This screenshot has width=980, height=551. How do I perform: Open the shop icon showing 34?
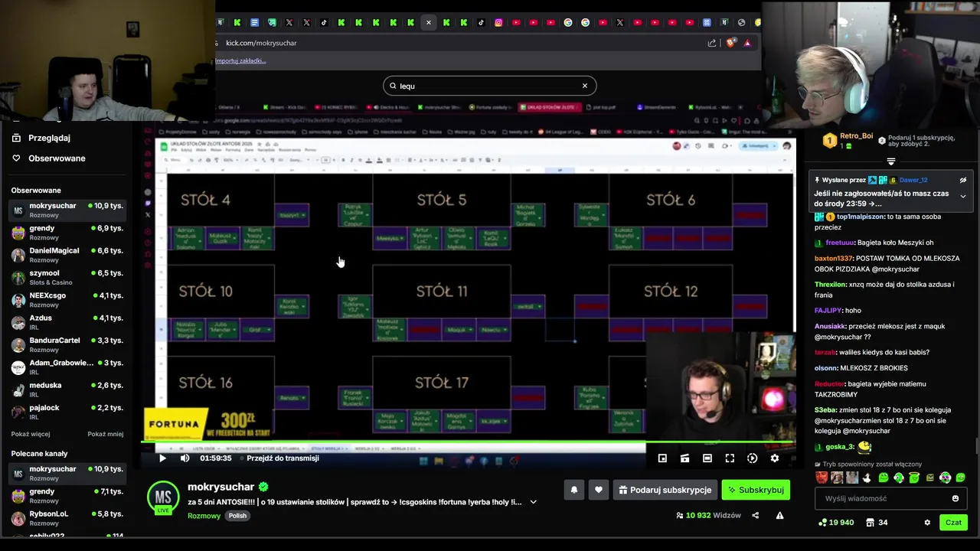(x=877, y=523)
